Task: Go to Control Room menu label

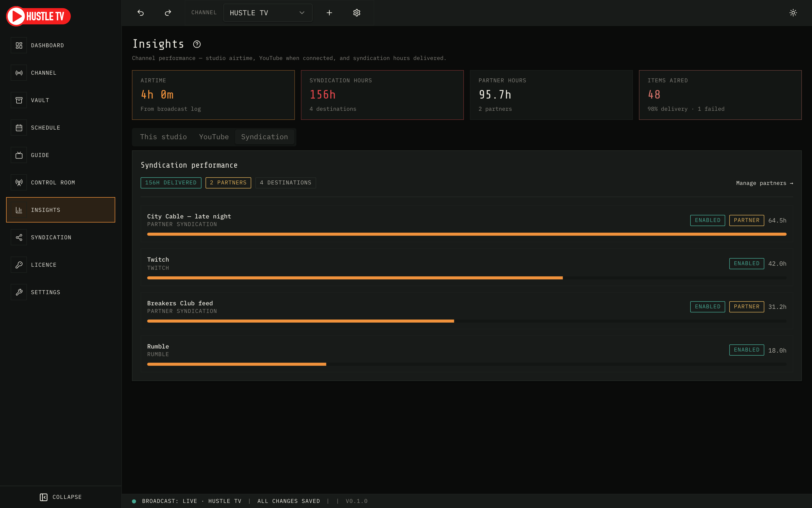Action: coord(53,182)
